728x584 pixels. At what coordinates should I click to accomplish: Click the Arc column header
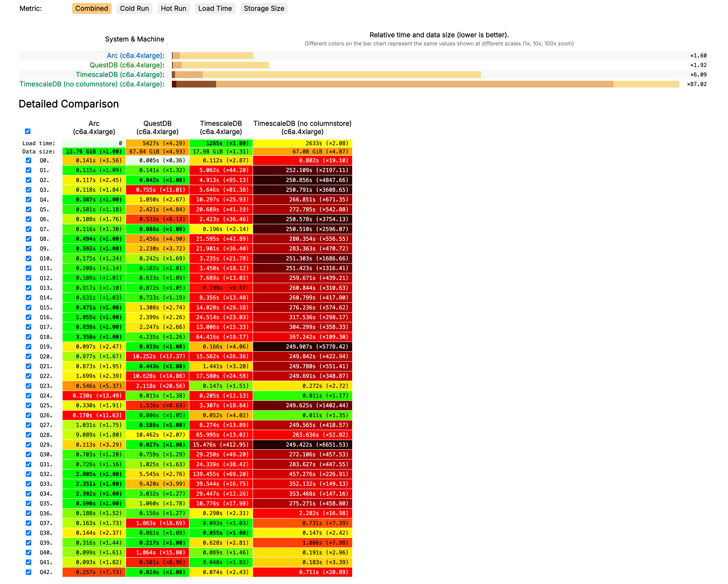94,128
